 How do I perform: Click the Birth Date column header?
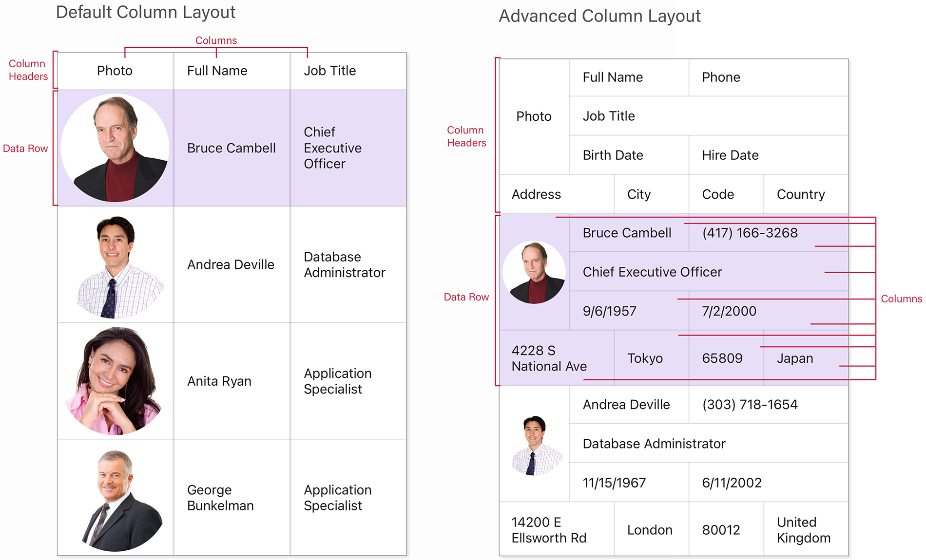click(x=613, y=155)
